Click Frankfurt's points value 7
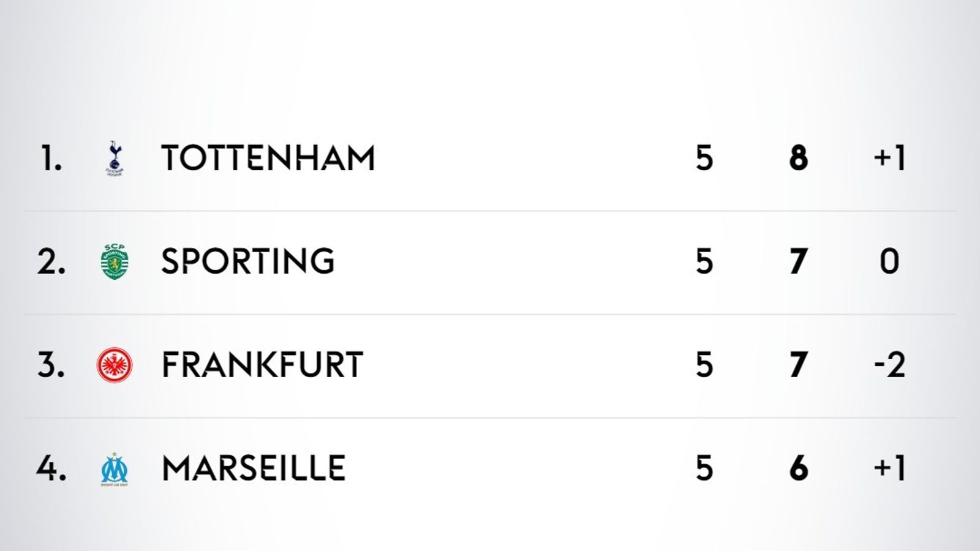The width and height of the screenshot is (980, 551). click(x=798, y=365)
